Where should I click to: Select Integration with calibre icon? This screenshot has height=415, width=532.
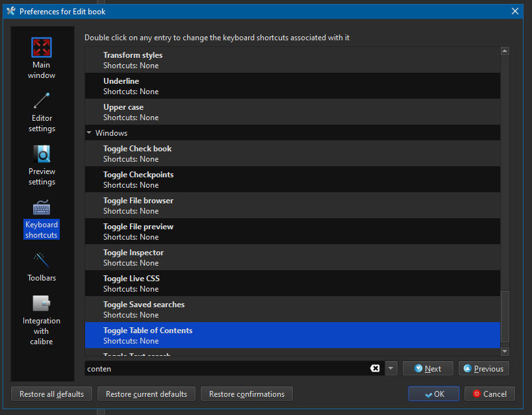(42, 304)
